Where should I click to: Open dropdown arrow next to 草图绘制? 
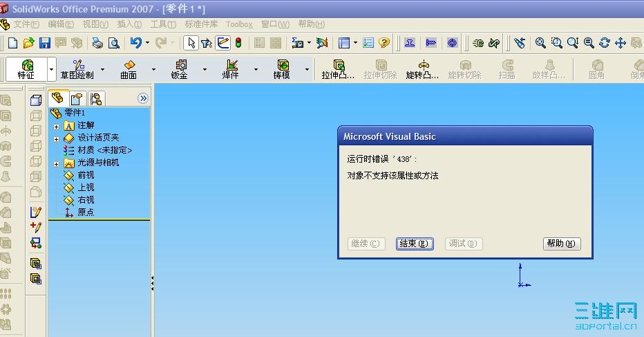click(x=103, y=69)
